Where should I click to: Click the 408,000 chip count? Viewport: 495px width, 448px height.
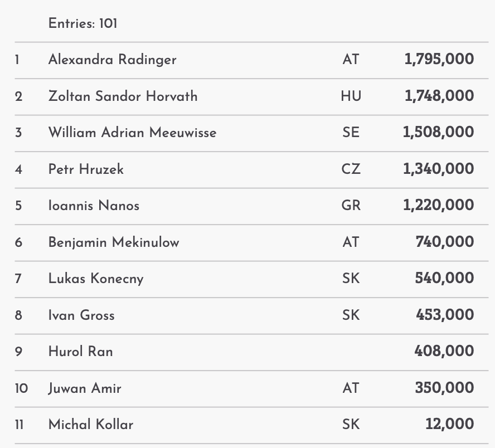pyautogui.click(x=444, y=352)
